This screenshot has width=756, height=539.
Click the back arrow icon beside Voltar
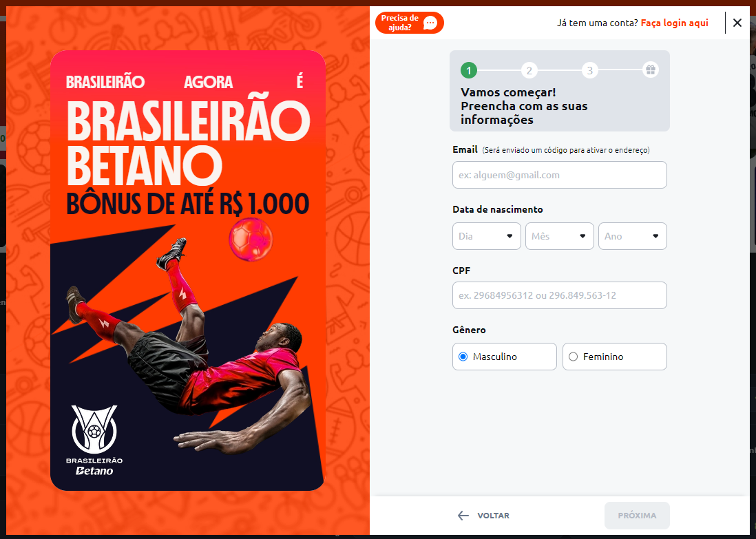point(463,516)
